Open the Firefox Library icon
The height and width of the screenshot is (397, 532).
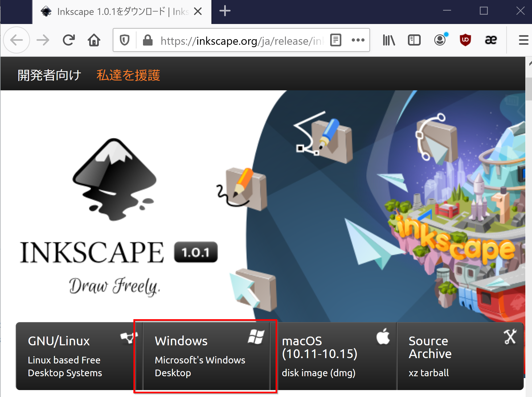tap(389, 40)
